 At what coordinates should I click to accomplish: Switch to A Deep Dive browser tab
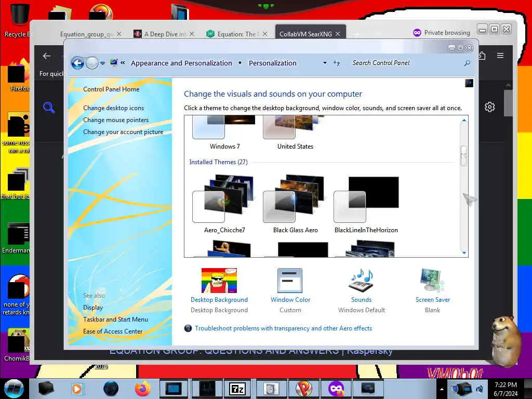coord(165,34)
